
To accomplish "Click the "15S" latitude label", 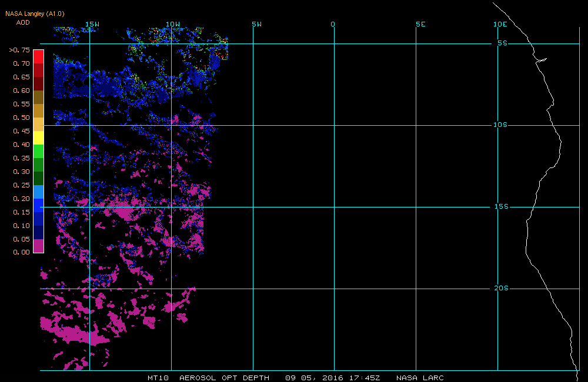I will [x=502, y=206].
